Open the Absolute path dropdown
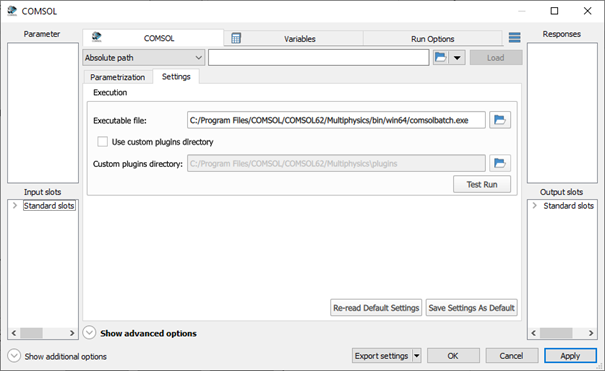This screenshot has width=605, height=371. point(144,58)
